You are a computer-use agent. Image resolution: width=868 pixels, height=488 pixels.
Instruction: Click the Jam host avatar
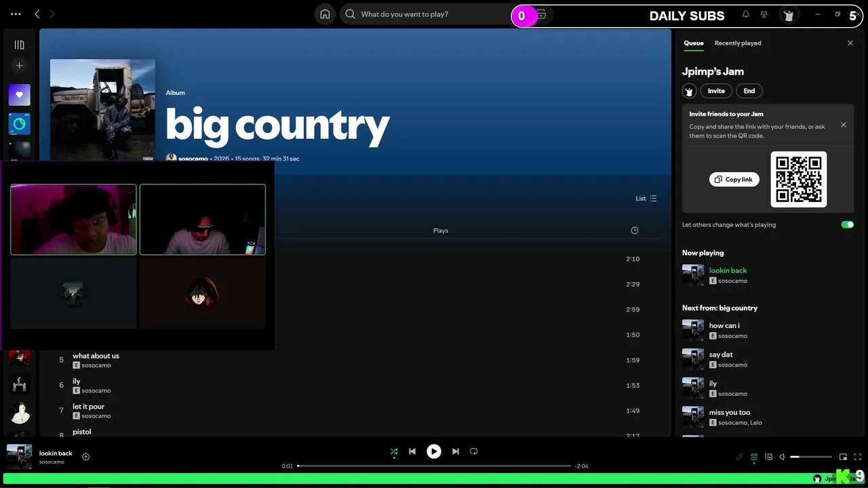(x=689, y=91)
